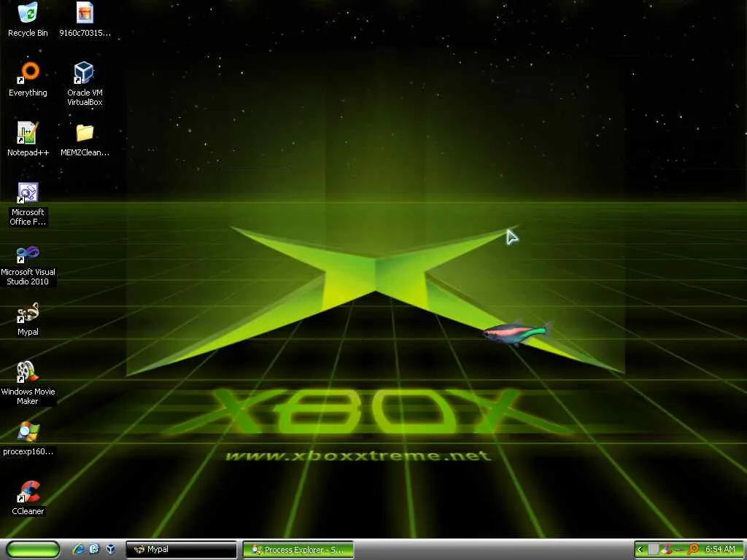Click the Process Explorer CPU graph tray icon
The image size is (747, 560).
(654, 550)
